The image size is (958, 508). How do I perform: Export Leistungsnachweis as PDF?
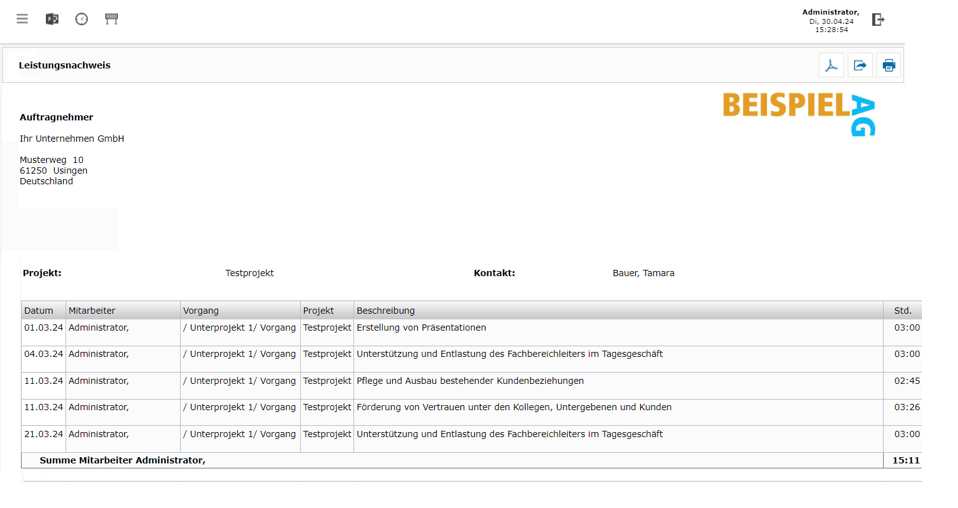pos(831,66)
